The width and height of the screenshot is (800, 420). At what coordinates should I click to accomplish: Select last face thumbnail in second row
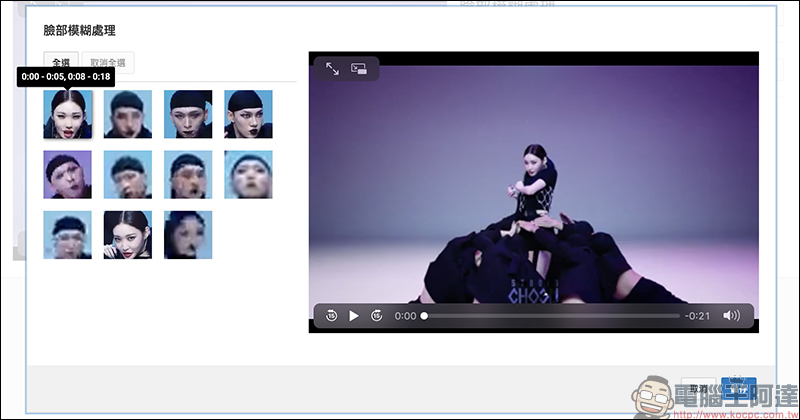pyautogui.click(x=248, y=175)
